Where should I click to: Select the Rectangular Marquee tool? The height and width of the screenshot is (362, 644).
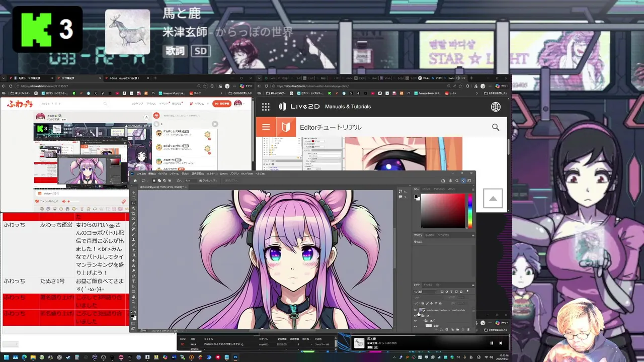pyautogui.click(x=133, y=198)
